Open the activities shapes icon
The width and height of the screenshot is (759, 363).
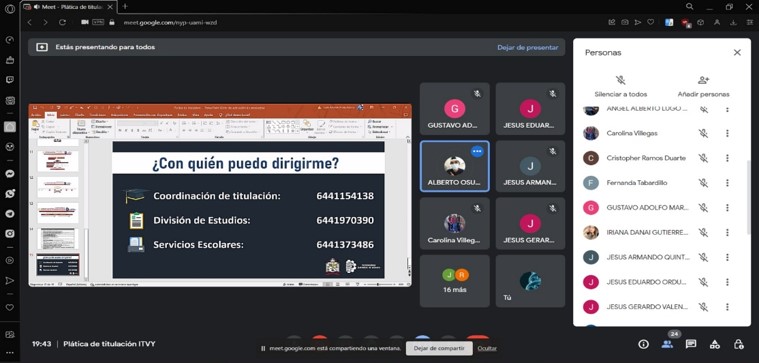714,344
